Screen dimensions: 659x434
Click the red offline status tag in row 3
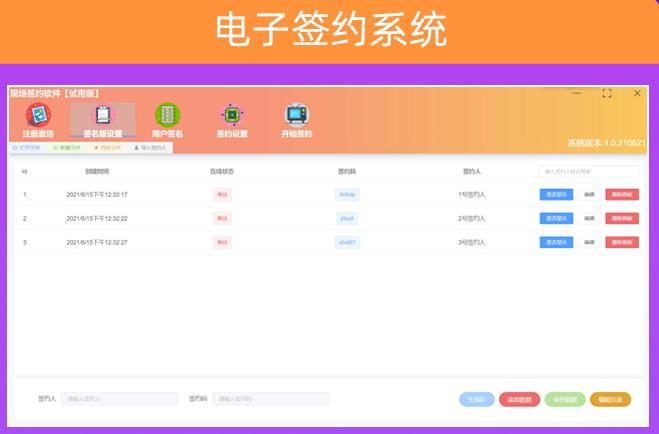(222, 242)
